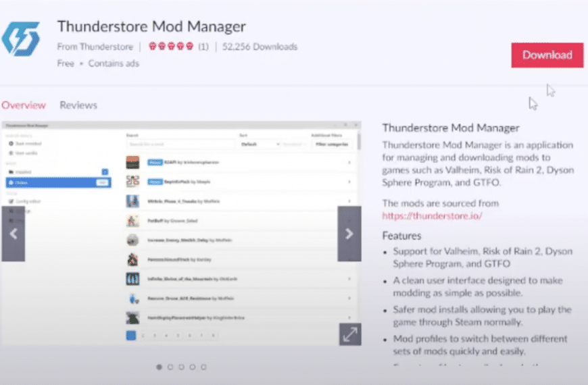The image size is (588, 385).
Task: Click the red Download button
Action: tap(547, 55)
